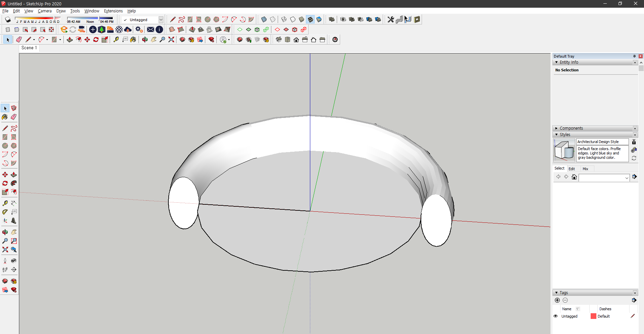Select the Axes tool in the left toolbar
The width and height of the screenshot is (644, 334).
click(5, 221)
